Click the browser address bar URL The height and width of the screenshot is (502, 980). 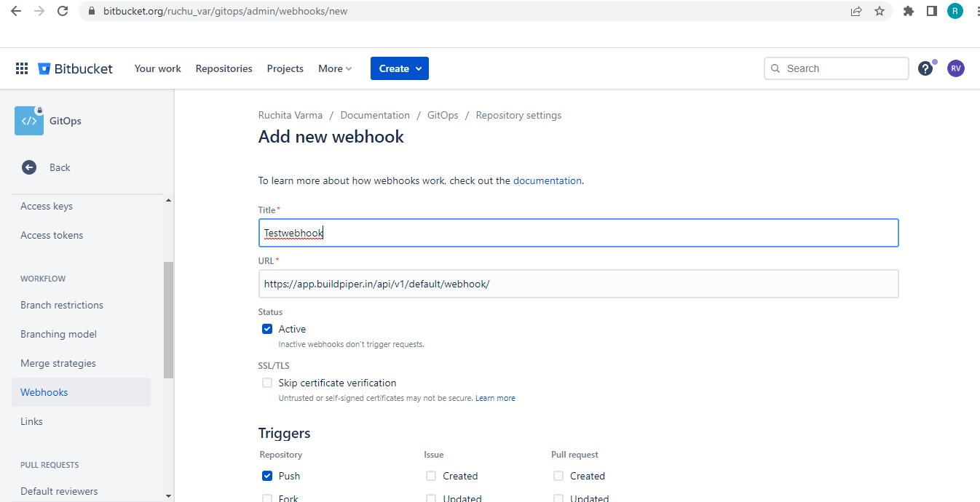point(226,11)
